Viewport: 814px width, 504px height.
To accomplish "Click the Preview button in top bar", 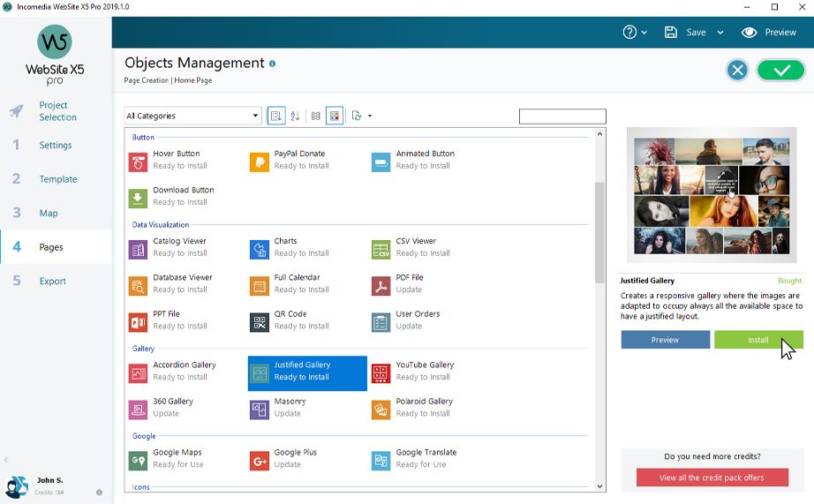I will coord(769,32).
